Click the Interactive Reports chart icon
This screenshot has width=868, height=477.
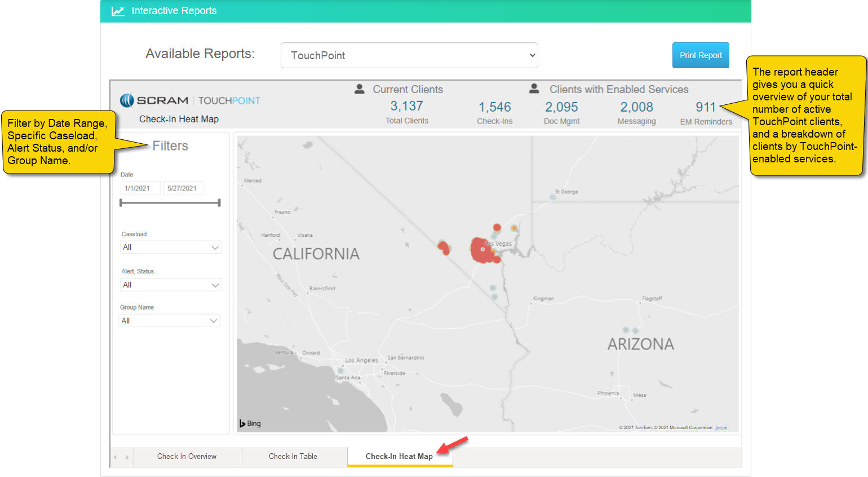[118, 11]
